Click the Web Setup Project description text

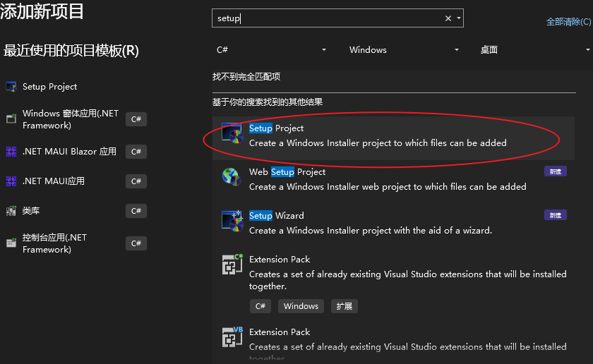pos(388,186)
